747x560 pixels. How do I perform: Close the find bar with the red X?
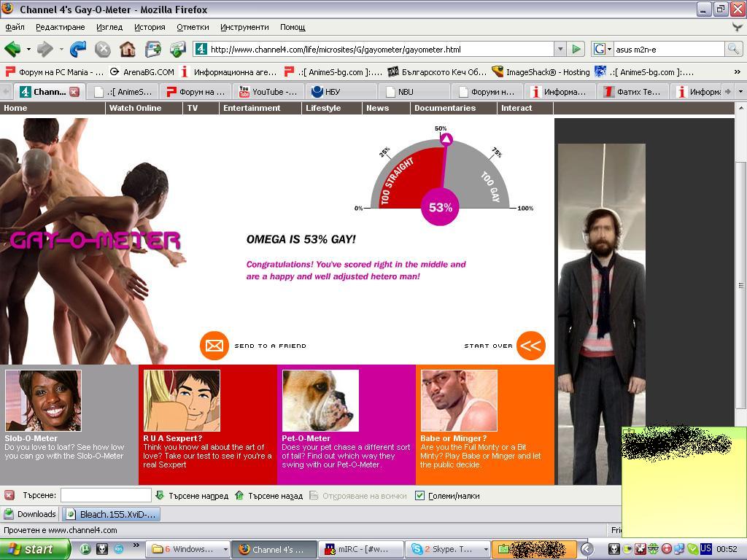(x=9, y=496)
